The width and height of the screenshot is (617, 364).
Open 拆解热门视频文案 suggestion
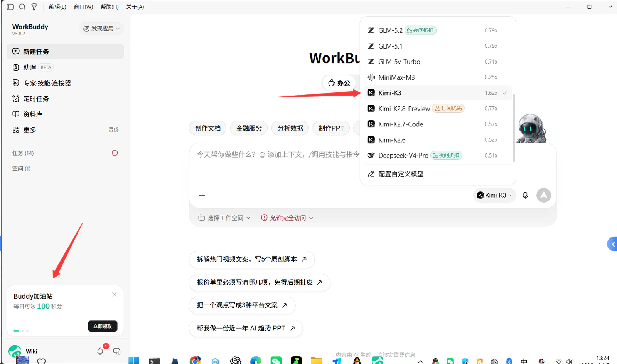coord(252,259)
